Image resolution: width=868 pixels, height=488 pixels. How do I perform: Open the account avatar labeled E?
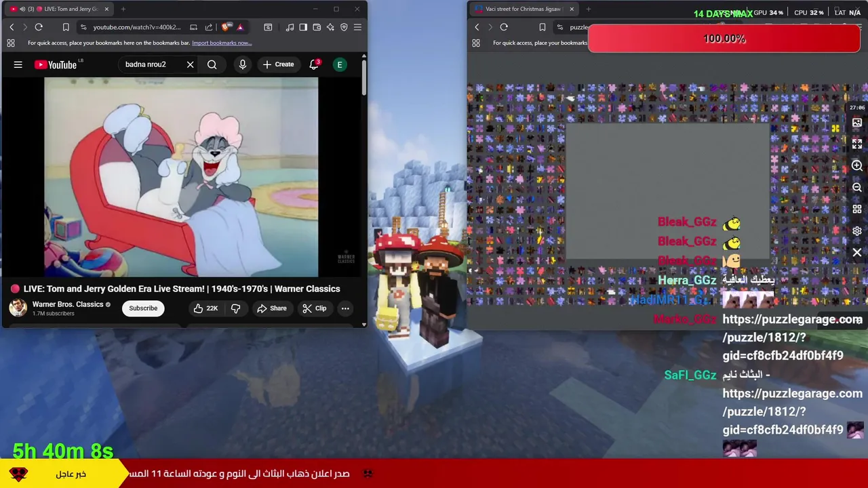[340, 64]
